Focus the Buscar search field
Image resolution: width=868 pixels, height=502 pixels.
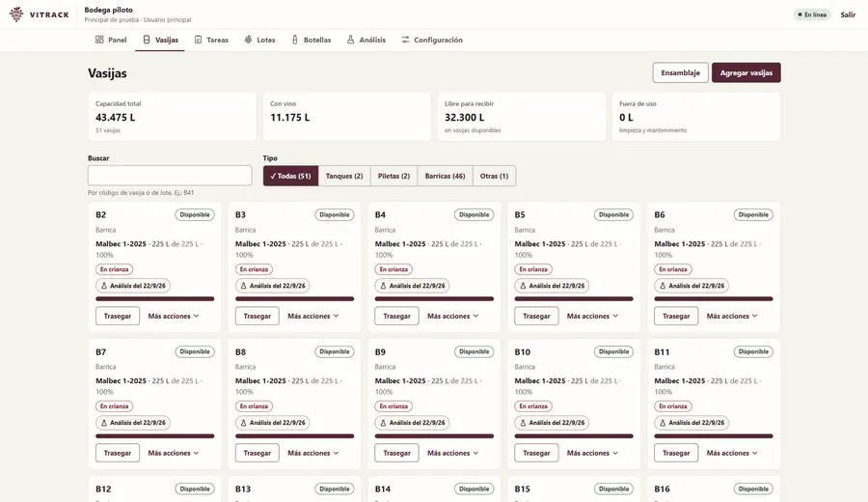click(x=170, y=175)
